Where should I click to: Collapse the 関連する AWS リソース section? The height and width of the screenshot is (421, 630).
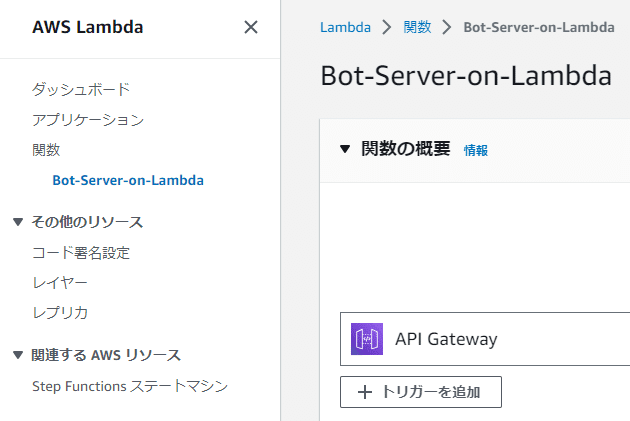coord(18,355)
